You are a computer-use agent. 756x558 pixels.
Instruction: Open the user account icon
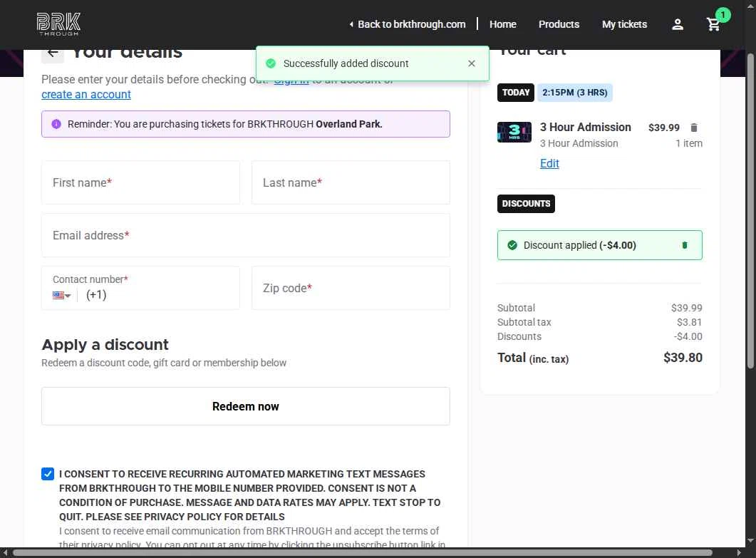click(678, 25)
